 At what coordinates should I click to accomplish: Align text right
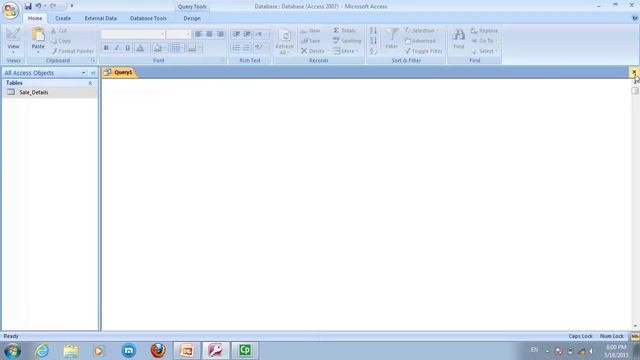pyautogui.click(x=220, y=34)
